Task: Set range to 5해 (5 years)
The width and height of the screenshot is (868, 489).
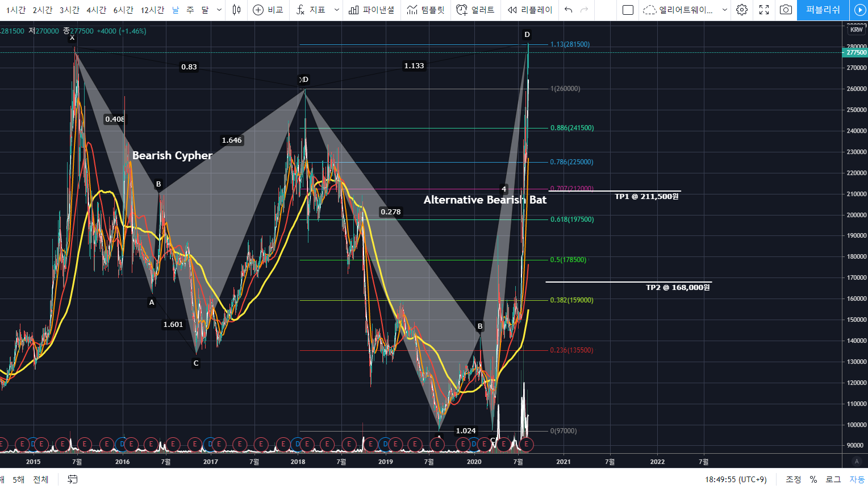Action: [19, 479]
